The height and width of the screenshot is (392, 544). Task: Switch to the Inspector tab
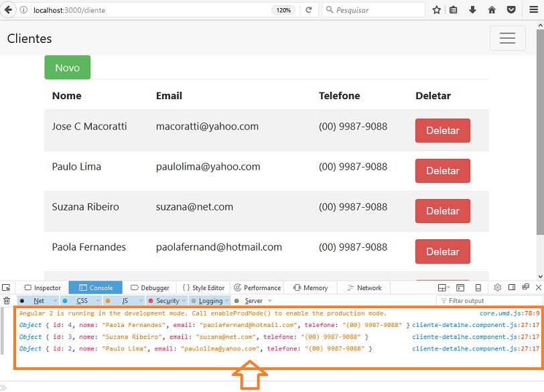point(42,287)
